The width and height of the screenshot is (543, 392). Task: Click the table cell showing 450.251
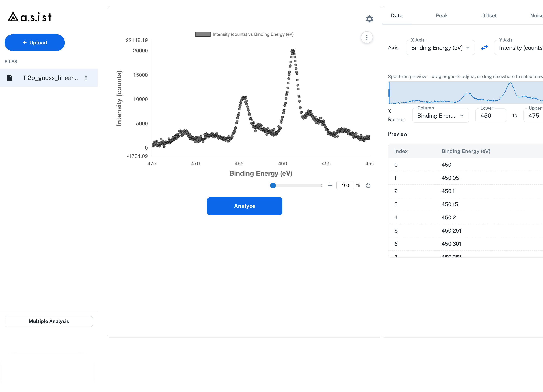[452, 231]
